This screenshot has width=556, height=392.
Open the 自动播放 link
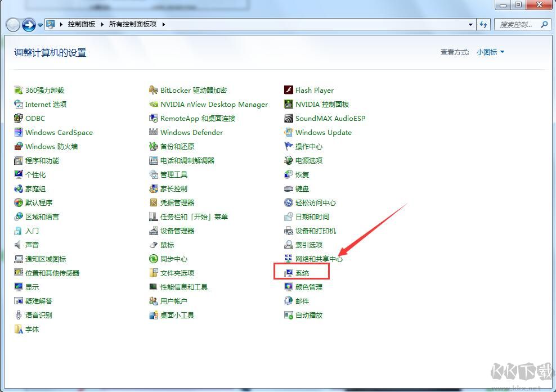pyautogui.click(x=309, y=315)
